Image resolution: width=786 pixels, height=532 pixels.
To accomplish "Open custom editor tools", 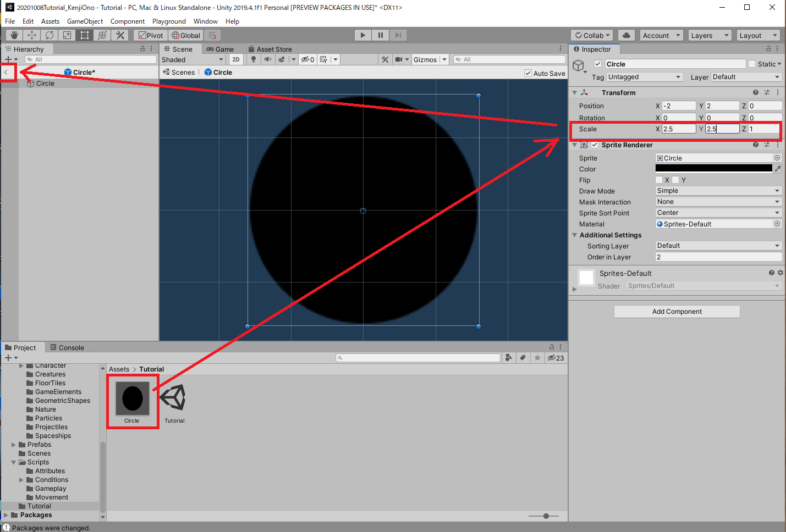I will point(120,35).
